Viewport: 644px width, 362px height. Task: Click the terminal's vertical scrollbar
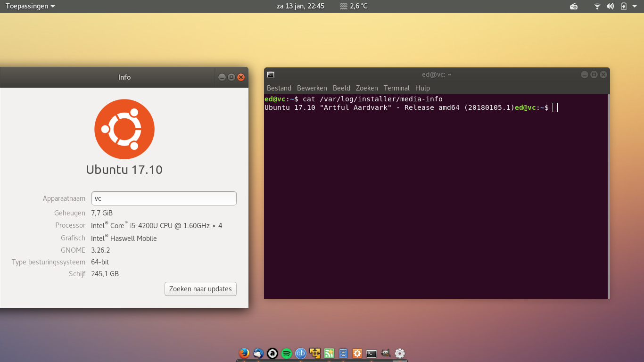coord(609,196)
